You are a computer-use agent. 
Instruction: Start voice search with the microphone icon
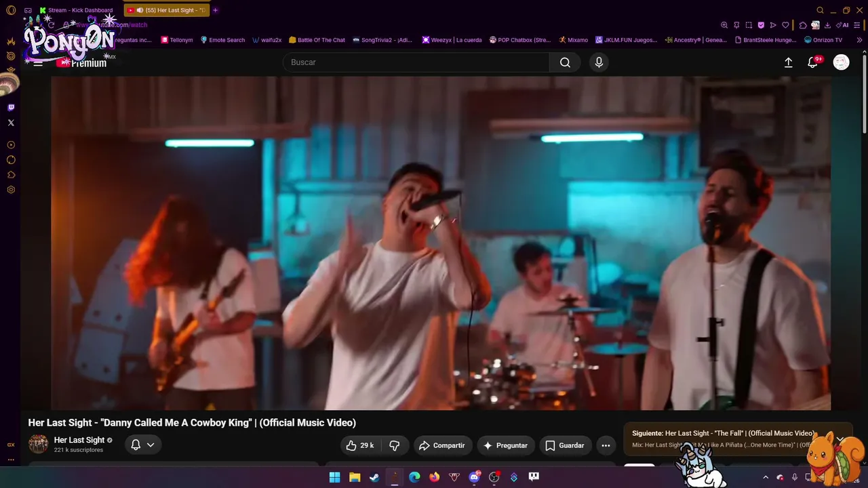(x=599, y=62)
